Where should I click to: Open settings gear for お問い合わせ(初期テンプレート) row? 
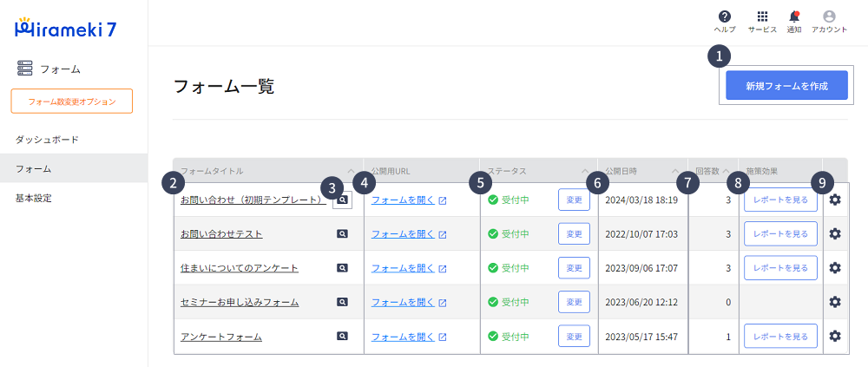(835, 200)
